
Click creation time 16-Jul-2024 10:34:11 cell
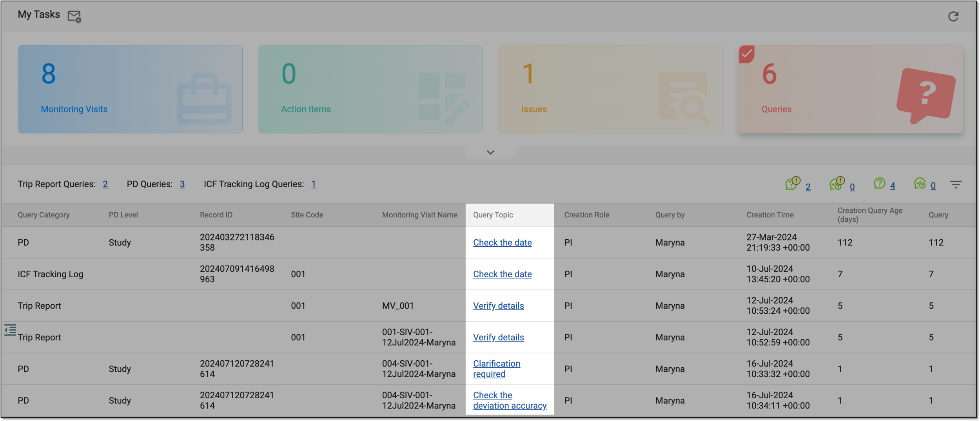[778, 401]
